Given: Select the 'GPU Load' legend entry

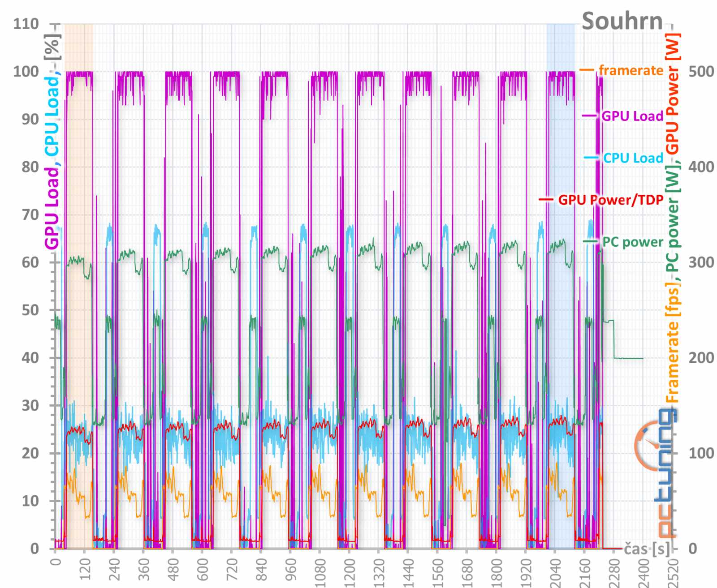Looking at the screenshot, I should 632,116.
